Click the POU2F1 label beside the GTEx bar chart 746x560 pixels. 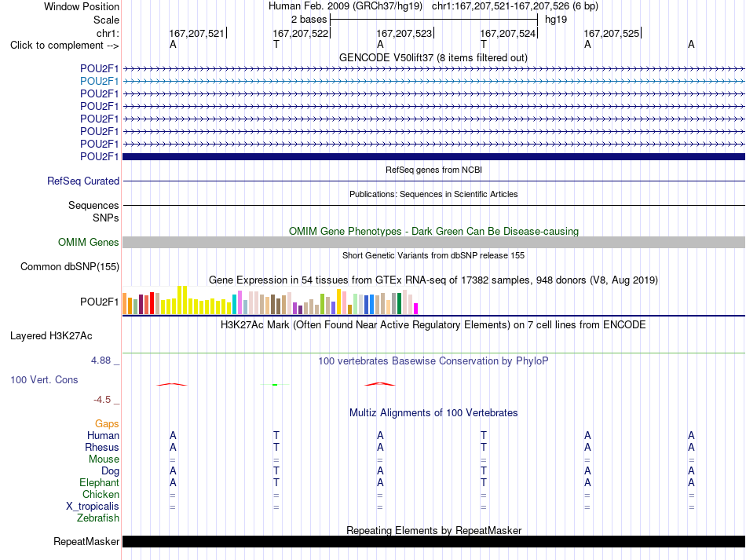click(99, 302)
